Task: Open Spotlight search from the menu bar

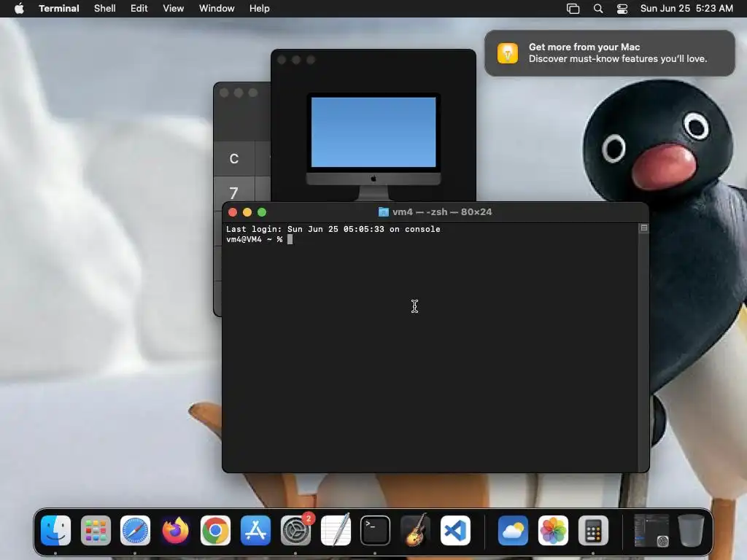Action: coord(598,9)
